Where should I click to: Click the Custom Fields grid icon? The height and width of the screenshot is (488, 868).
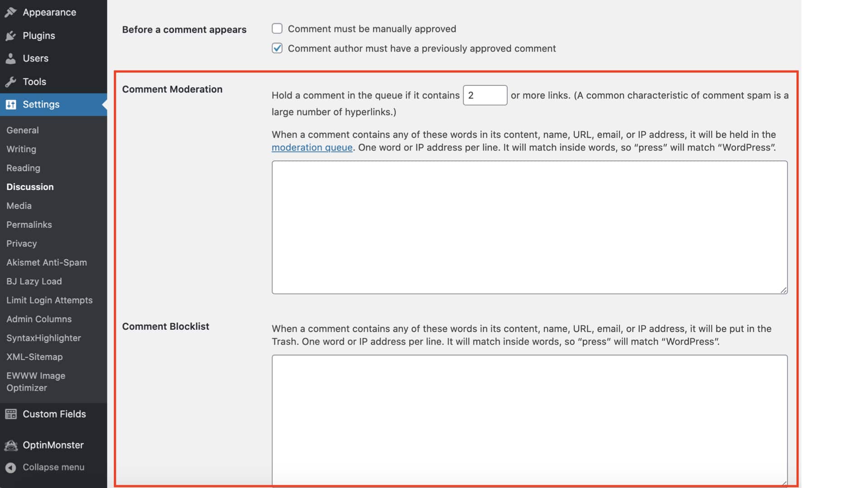pyautogui.click(x=11, y=414)
